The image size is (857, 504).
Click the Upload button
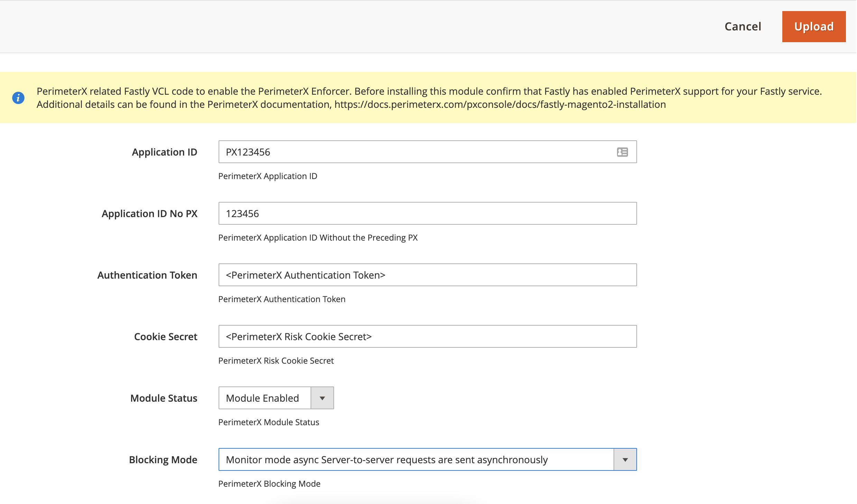(813, 27)
